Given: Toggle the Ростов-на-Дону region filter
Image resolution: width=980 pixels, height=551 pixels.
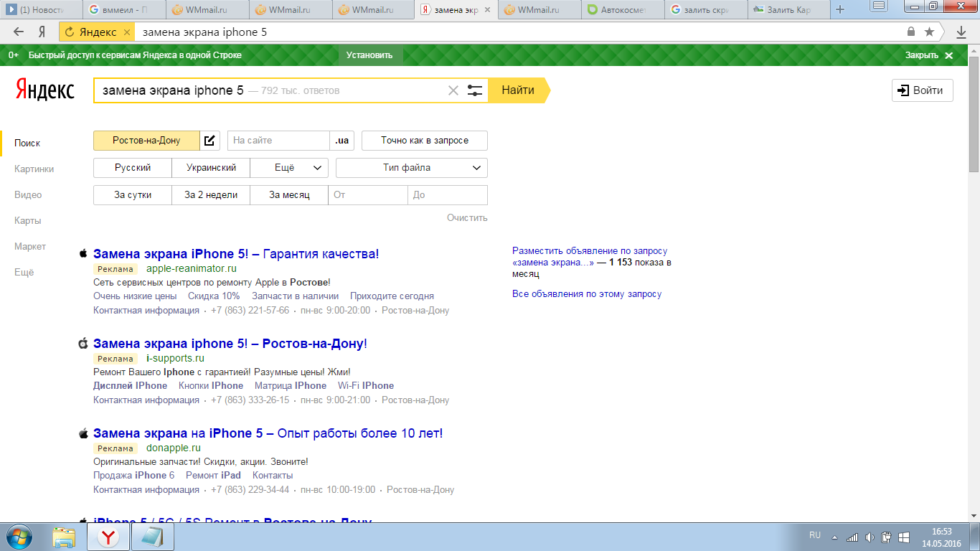Looking at the screenshot, I should (146, 141).
